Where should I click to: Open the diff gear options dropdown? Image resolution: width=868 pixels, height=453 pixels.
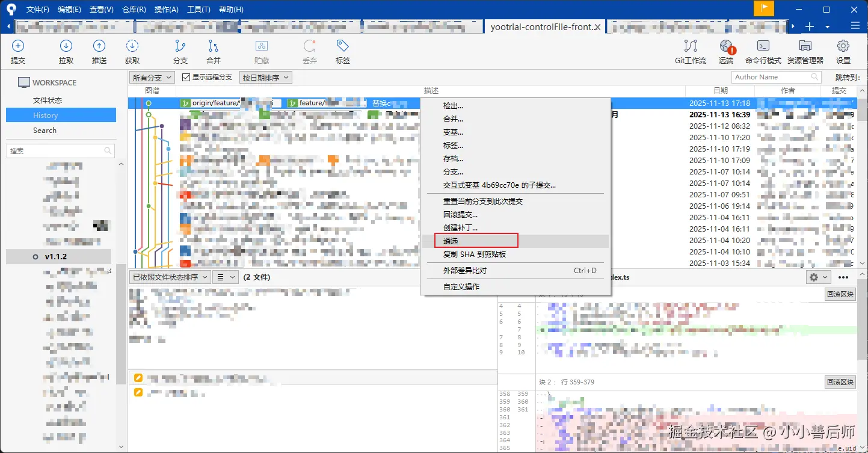[x=819, y=277]
